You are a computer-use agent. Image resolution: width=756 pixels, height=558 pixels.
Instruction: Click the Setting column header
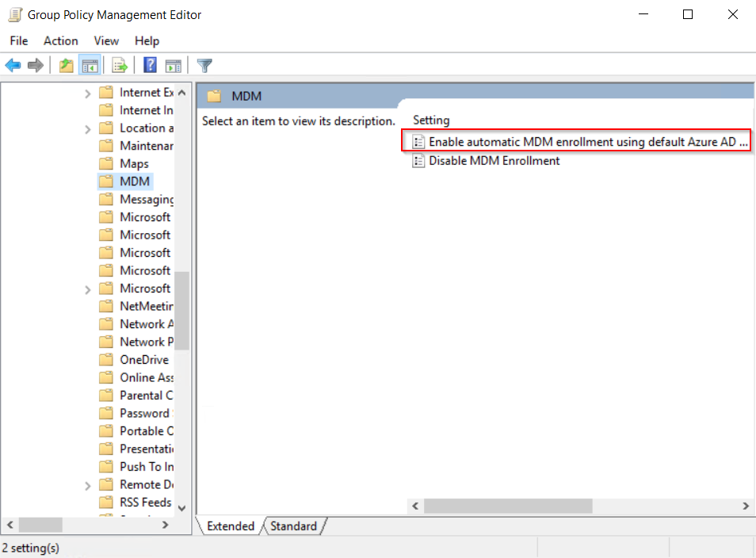[431, 120]
